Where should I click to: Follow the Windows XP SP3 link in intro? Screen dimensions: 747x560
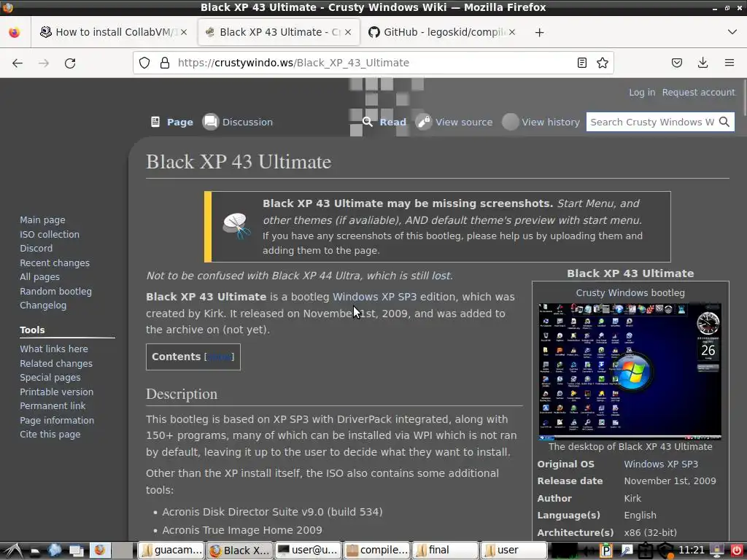point(374,297)
